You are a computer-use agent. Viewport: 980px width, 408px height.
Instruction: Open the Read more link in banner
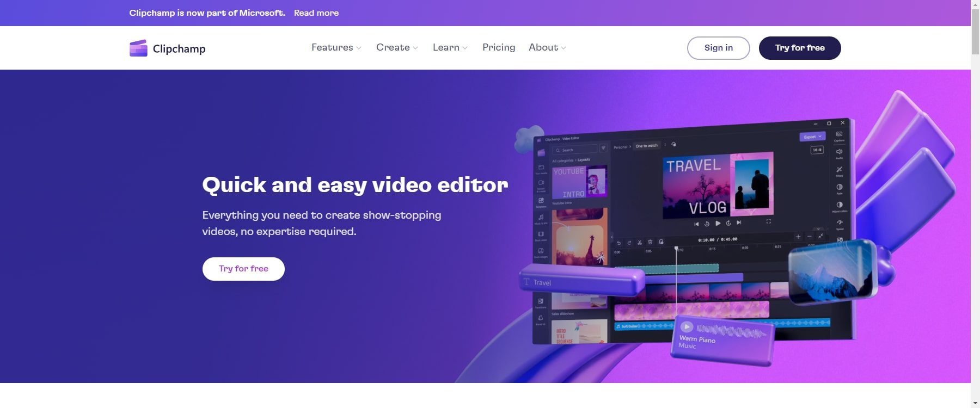tap(316, 13)
